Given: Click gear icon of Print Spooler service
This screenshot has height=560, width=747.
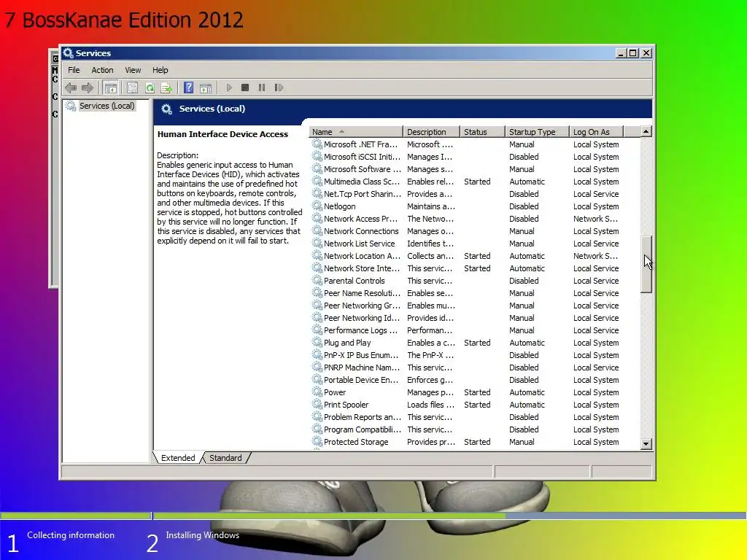Looking at the screenshot, I should point(317,404).
